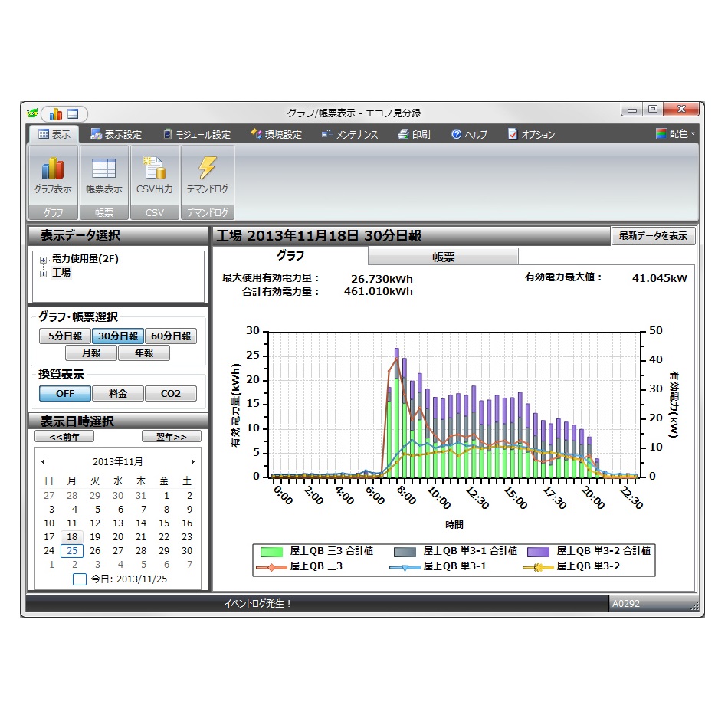The height and width of the screenshot is (728, 728).
Task: Open the 配色 color scheme dropdown
Action: (675, 133)
